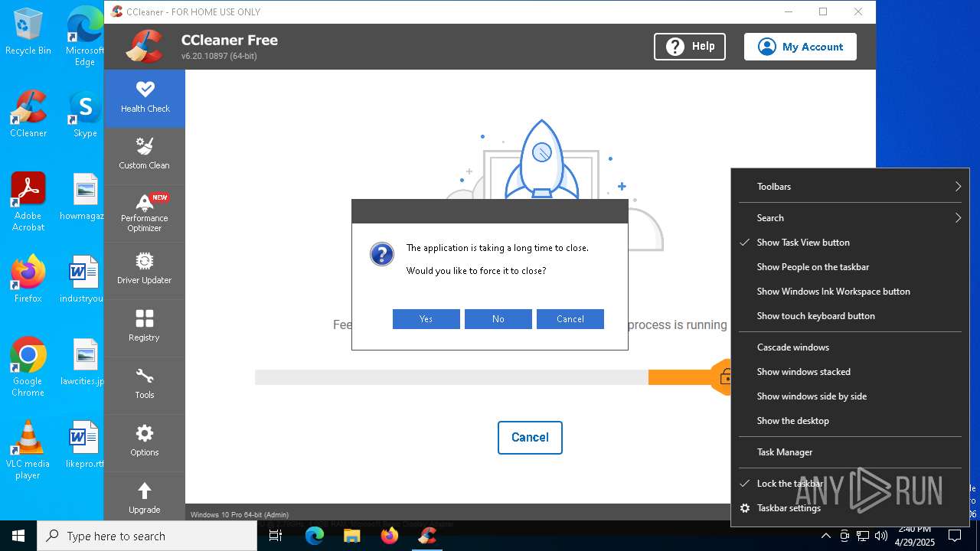The image size is (980, 551).
Task: Open the notification center icon
Action: (955, 536)
